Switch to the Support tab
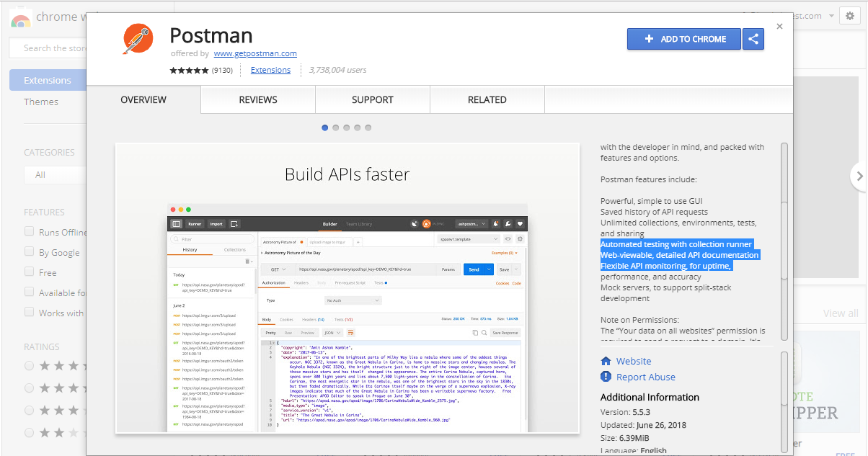The image size is (868, 456). point(373,100)
